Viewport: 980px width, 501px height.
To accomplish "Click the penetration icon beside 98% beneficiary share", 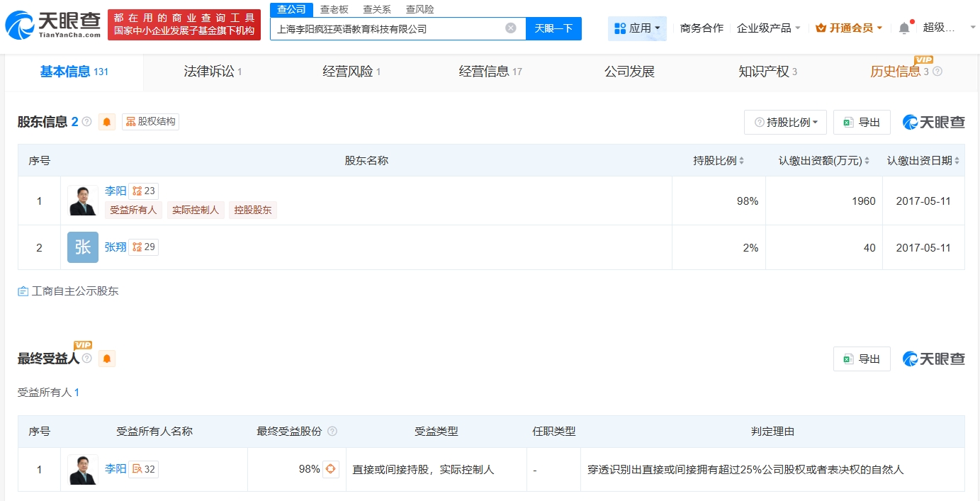I will coord(330,469).
